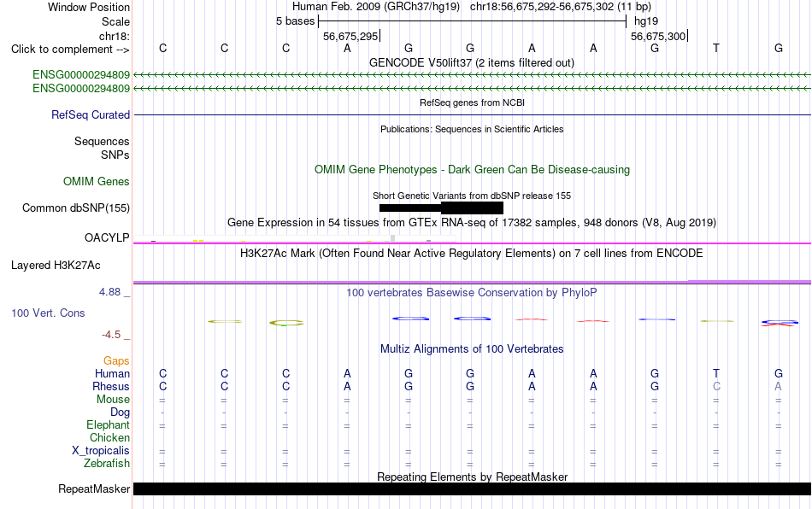
Task: Open the OMIM Genes track label
Action: coord(97,182)
